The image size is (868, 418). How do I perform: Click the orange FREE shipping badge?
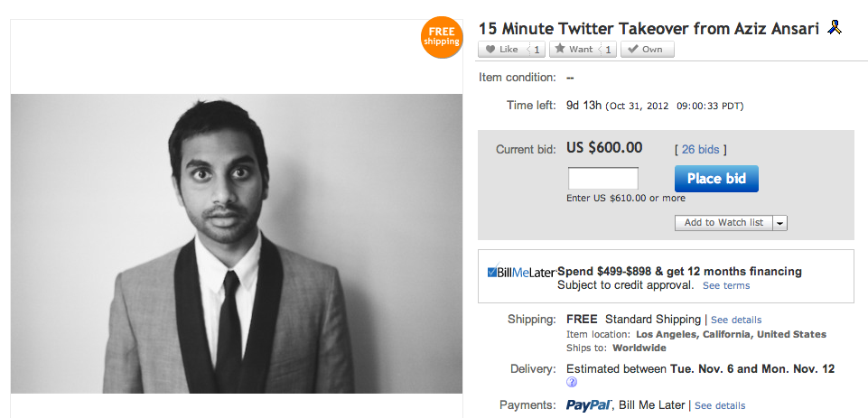click(x=442, y=37)
